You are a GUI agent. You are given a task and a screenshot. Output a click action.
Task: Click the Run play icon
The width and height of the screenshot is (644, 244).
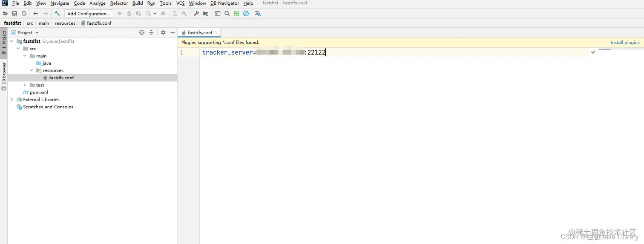120,14
